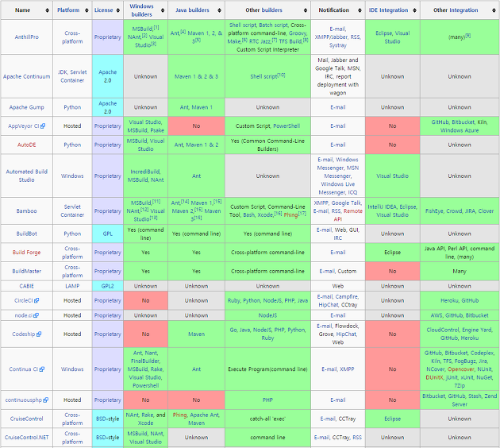500x448 pixels.
Task: Sort table by Name column arrows
Action: click(47, 10)
